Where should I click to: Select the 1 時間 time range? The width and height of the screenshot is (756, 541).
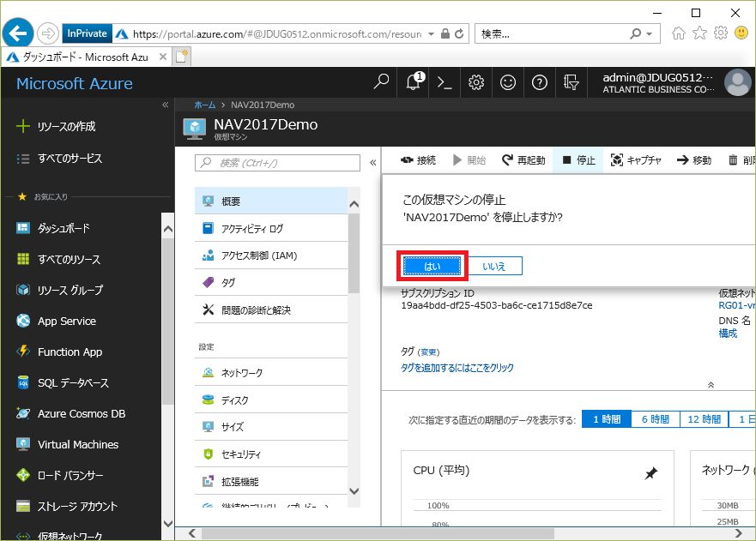click(607, 419)
